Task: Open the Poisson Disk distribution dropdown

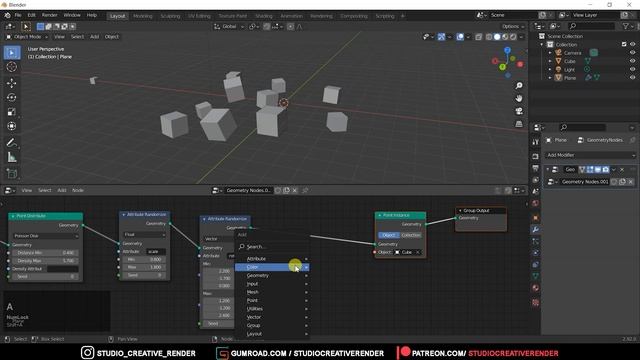Action: coord(46,236)
